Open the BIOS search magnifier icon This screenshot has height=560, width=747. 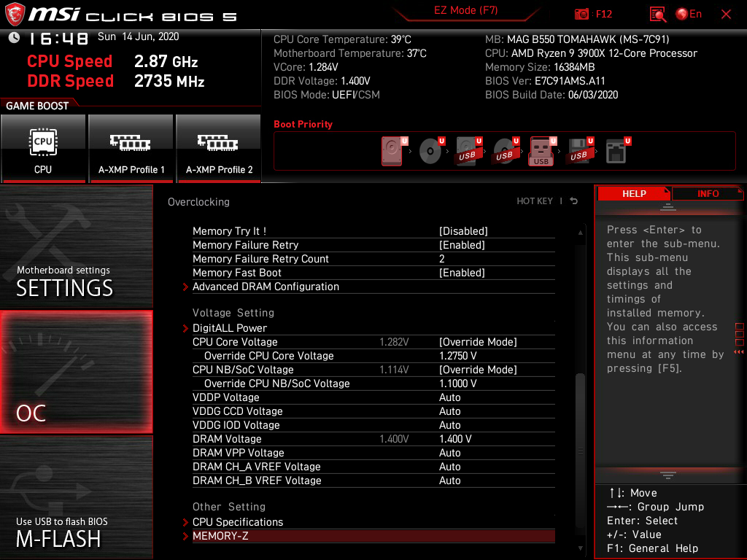(x=658, y=15)
